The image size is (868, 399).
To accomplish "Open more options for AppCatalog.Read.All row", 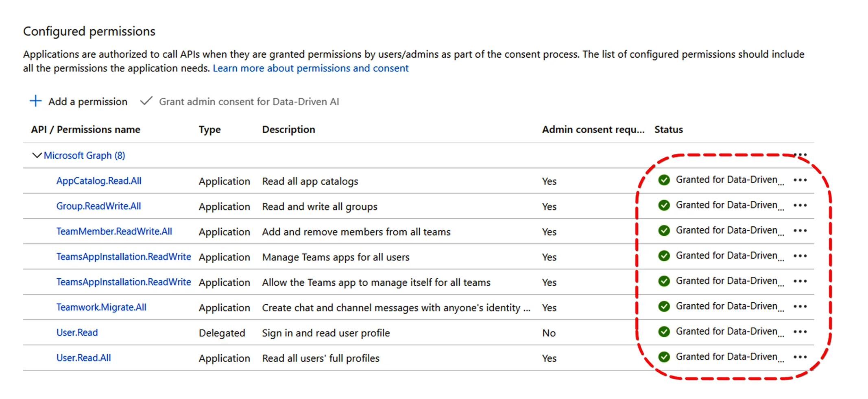I will pos(800,180).
